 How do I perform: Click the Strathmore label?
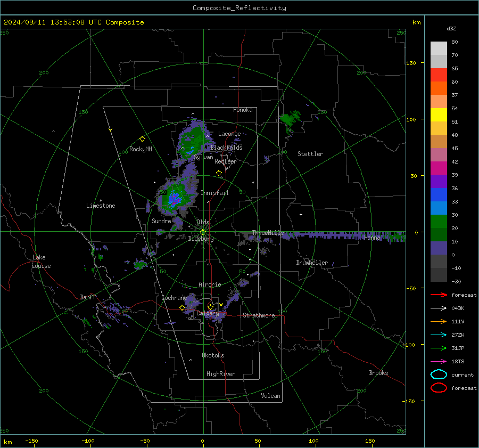pos(259,315)
